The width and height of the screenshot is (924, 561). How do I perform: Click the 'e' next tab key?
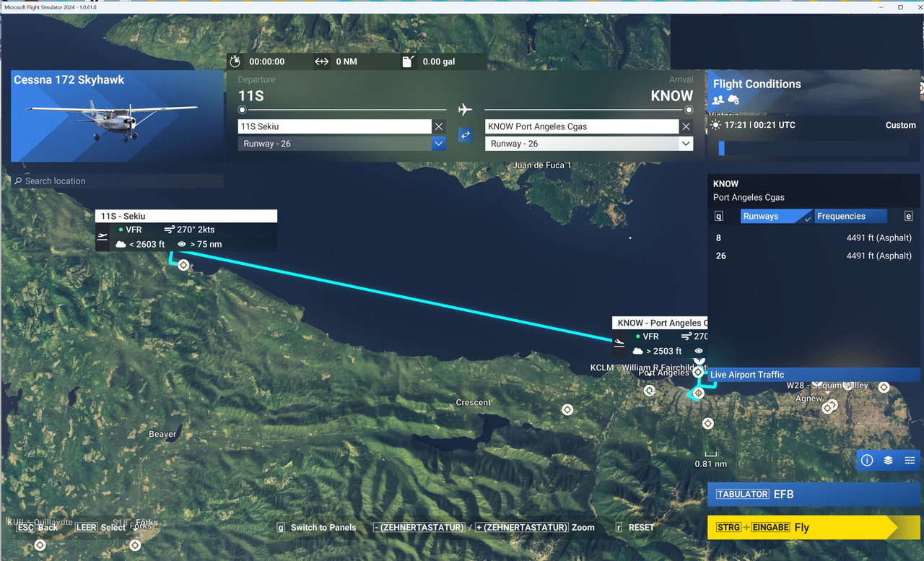click(908, 216)
